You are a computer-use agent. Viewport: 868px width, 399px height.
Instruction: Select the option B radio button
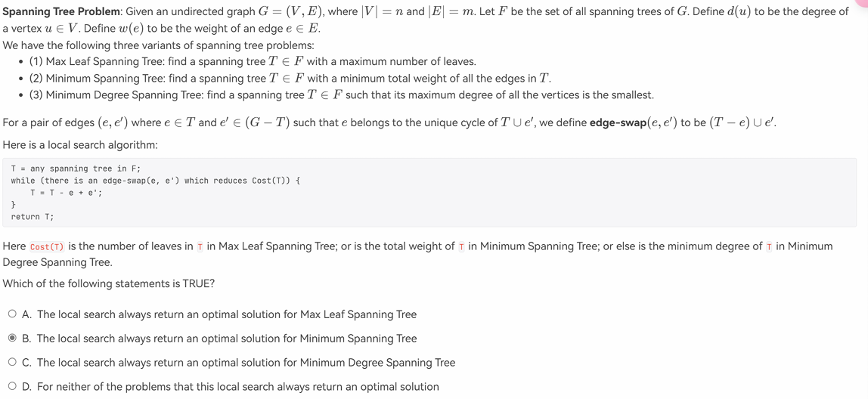[12, 338]
